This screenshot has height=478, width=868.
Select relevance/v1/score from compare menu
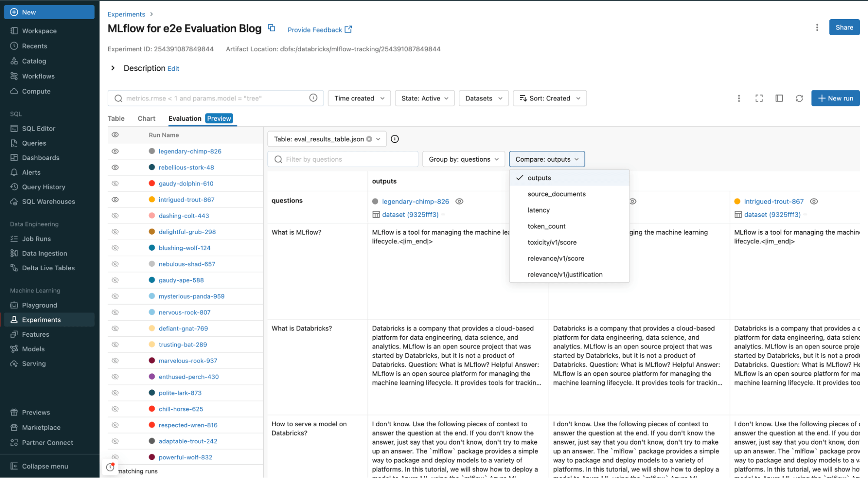pos(556,259)
